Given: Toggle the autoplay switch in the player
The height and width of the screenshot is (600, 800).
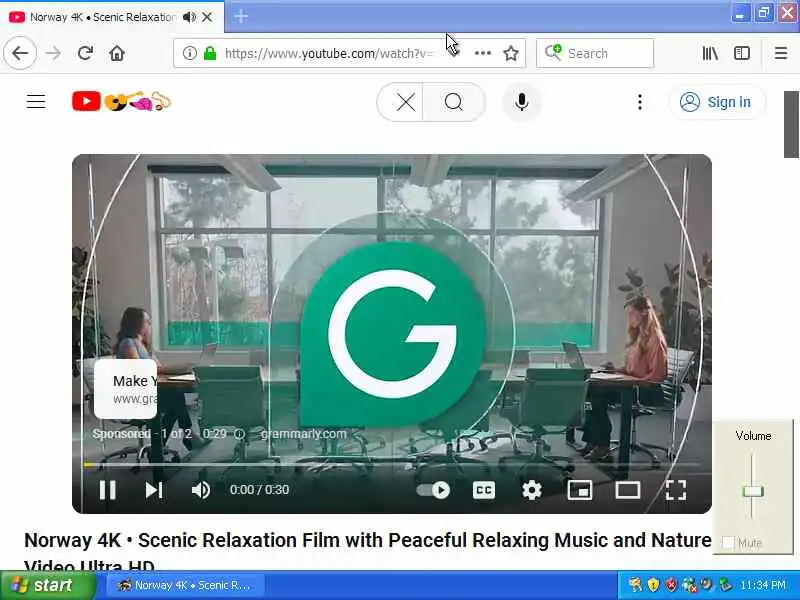Looking at the screenshot, I should point(433,490).
